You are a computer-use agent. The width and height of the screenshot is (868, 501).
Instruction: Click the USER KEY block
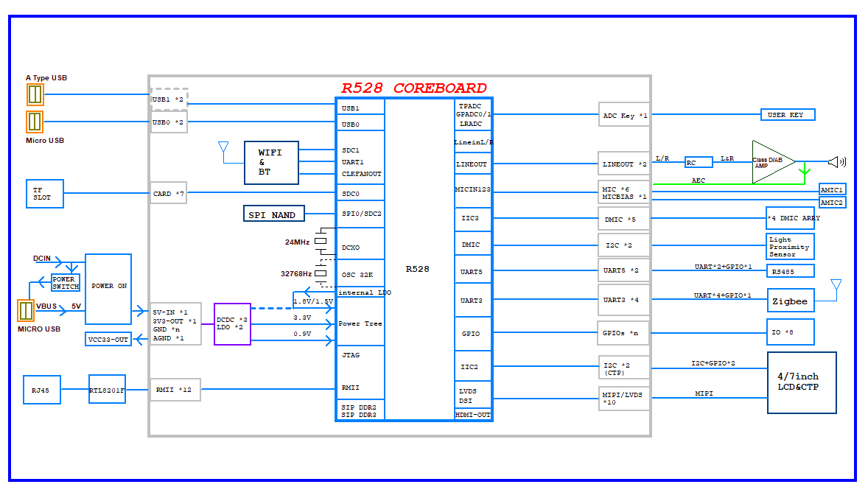click(787, 114)
